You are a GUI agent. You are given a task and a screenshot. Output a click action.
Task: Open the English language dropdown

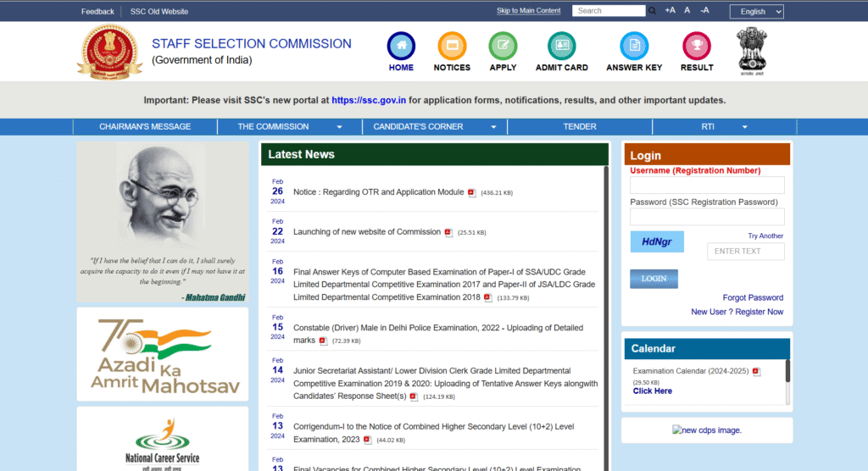tap(756, 11)
